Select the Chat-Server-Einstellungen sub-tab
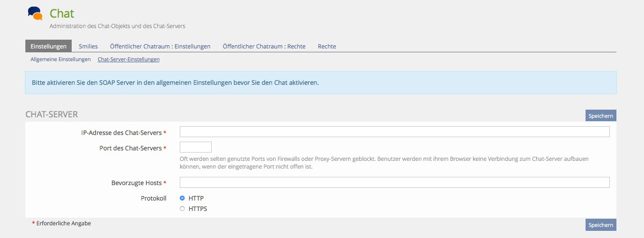The width and height of the screenshot is (644, 238). (128, 59)
